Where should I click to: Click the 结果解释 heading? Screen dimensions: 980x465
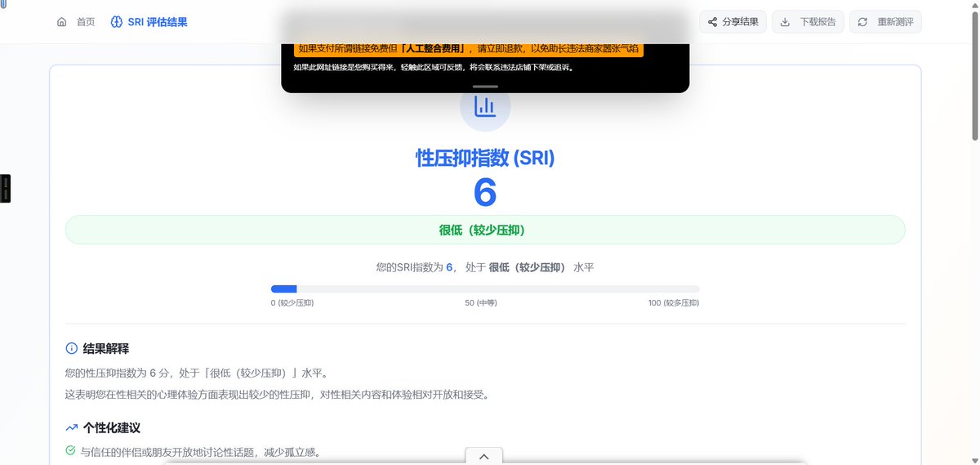pyautogui.click(x=106, y=348)
